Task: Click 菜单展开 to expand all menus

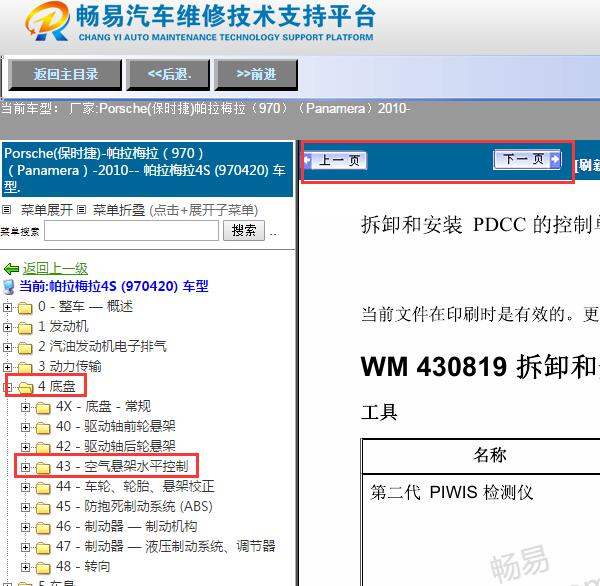Action: pyautogui.click(x=47, y=210)
